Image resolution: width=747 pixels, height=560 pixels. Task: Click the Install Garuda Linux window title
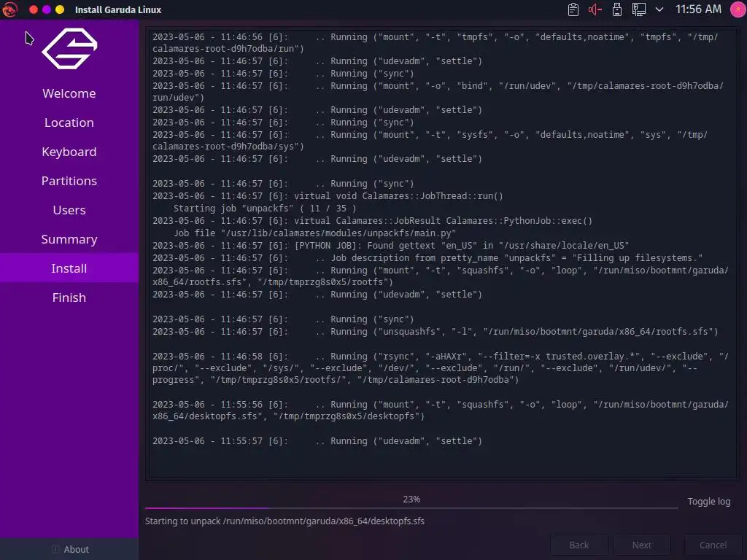click(x=118, y=9)
